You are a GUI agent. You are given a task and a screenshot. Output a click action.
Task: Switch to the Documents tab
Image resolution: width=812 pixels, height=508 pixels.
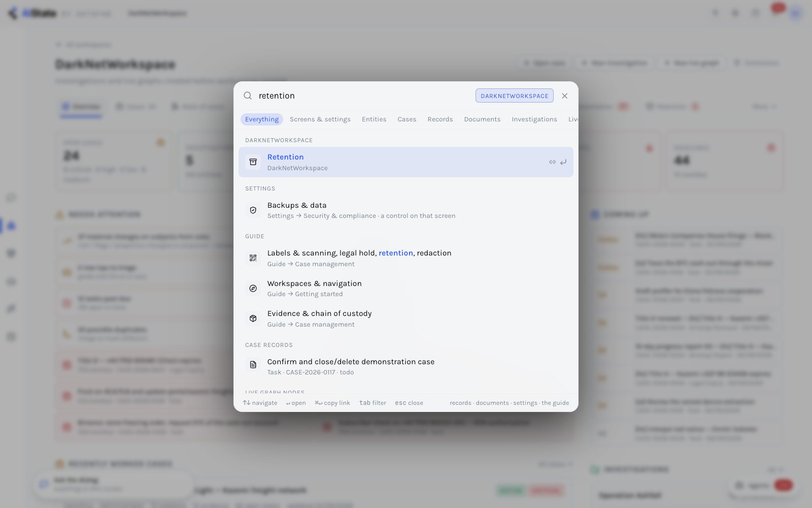click(x=482, y=119)
